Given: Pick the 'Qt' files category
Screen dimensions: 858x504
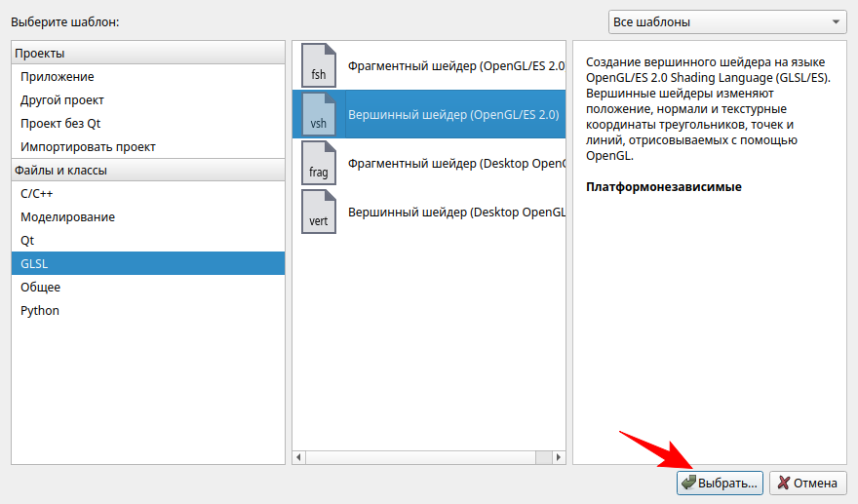Looking at the screenshot, I should 27,240.
